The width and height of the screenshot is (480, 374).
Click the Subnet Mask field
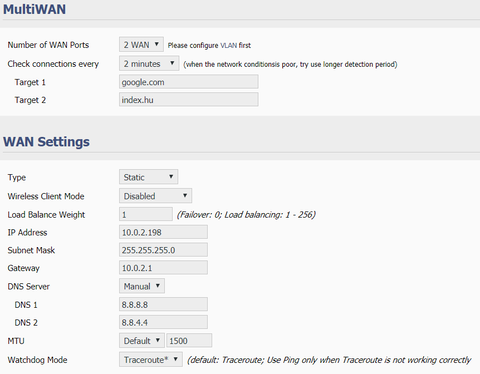pos(163,250)
